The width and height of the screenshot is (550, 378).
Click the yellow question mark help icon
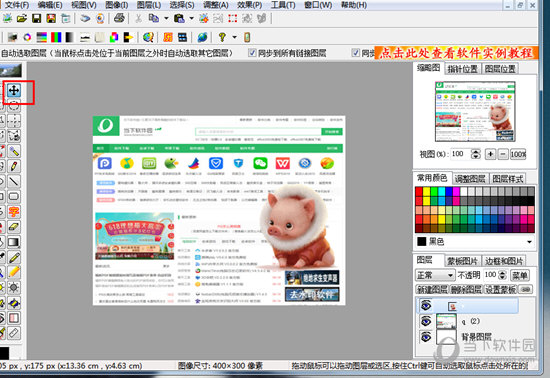[222, 37]
